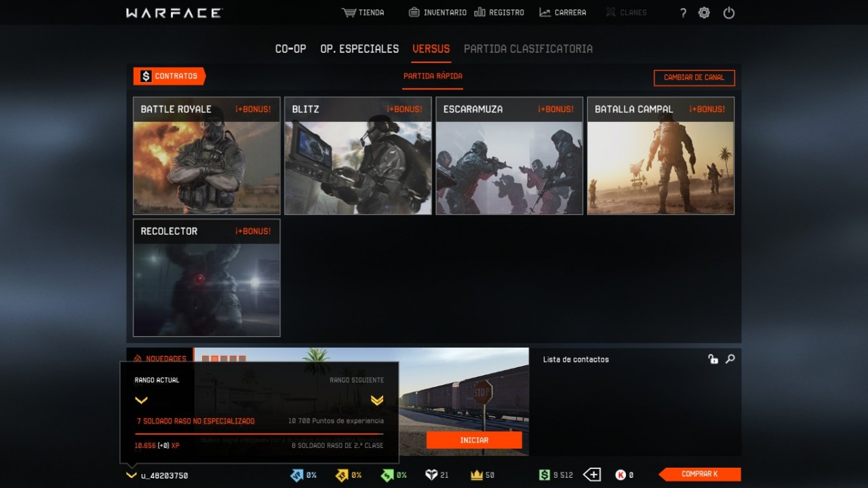The image size is (868, 488).
Task: Select the VERSUS tab
Action: 431,49
